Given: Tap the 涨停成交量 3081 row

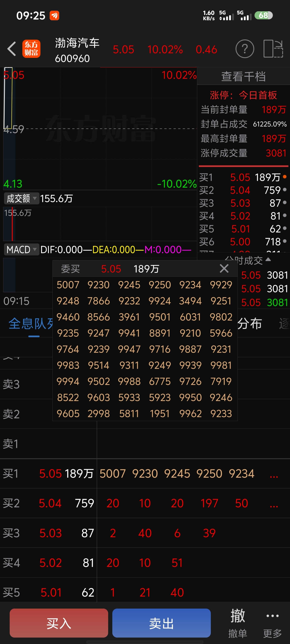Looking at the screenshot, I should (244, 153).
